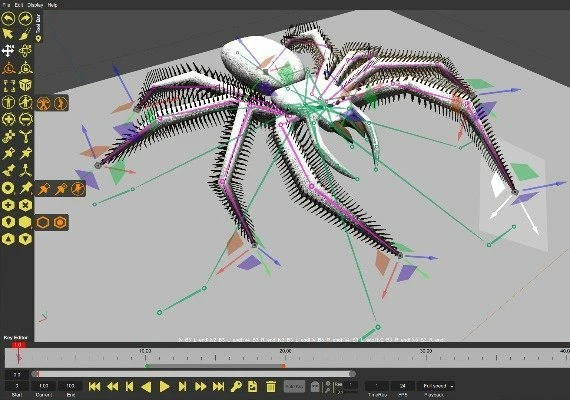Image resolution: width=570 pixels, height=400 pixels.
Task: Activate the rotate orbit tool
Action: 25,51
